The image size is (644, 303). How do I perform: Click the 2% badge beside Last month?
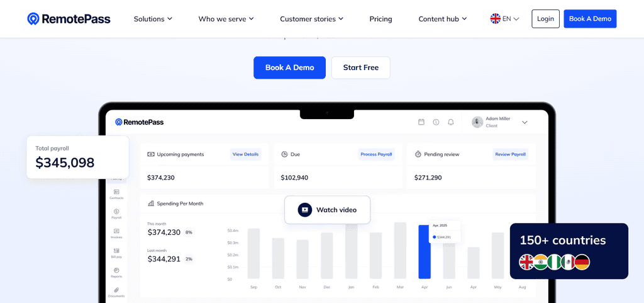pyautogui.click(x=189, y=259)
